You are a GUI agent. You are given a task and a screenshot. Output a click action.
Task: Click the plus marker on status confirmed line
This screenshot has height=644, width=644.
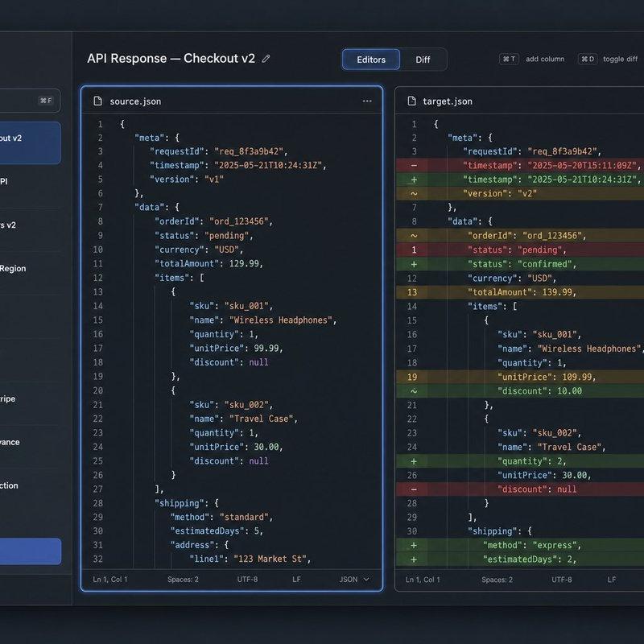(x=414, y=264)
